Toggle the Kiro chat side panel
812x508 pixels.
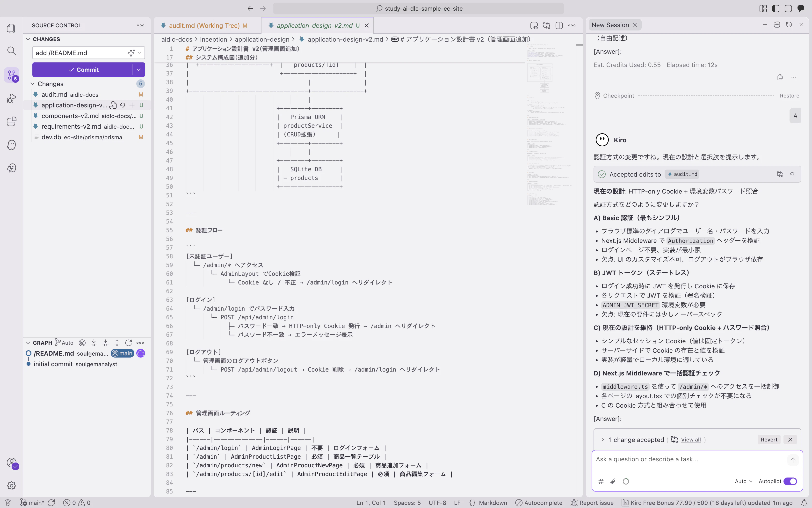point(801,8)
